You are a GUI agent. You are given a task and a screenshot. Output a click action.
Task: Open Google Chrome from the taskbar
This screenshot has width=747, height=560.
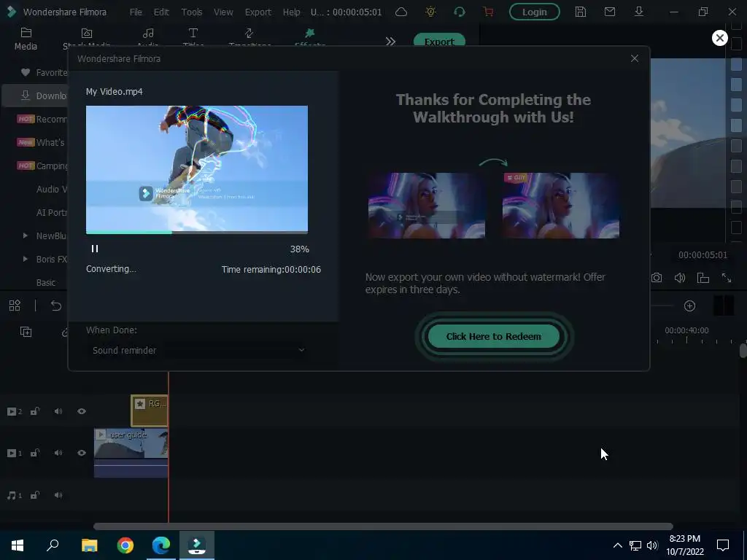click(125, 545)
